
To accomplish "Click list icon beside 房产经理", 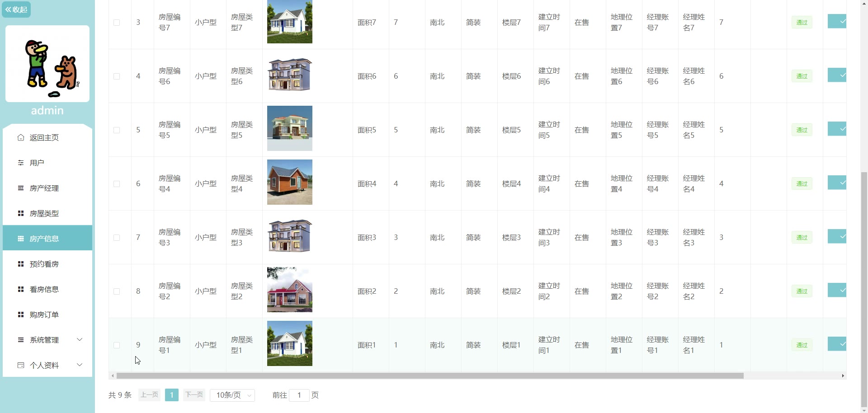I will coord(21,188).
